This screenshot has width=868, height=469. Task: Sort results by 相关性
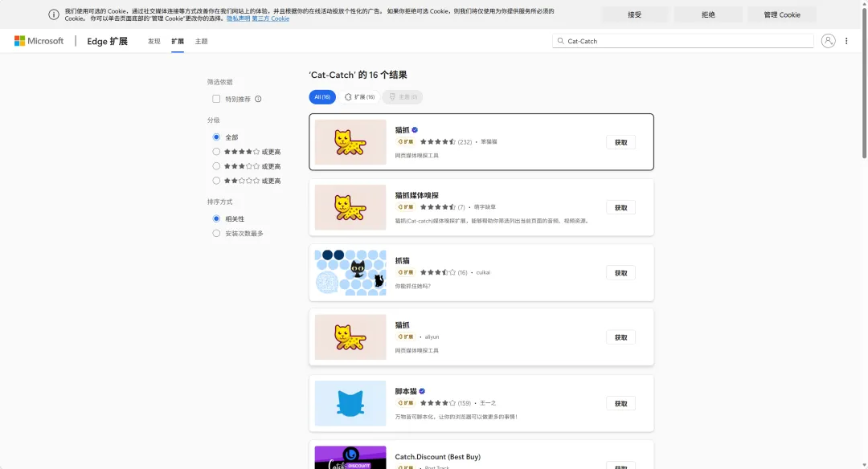point(216,218)
